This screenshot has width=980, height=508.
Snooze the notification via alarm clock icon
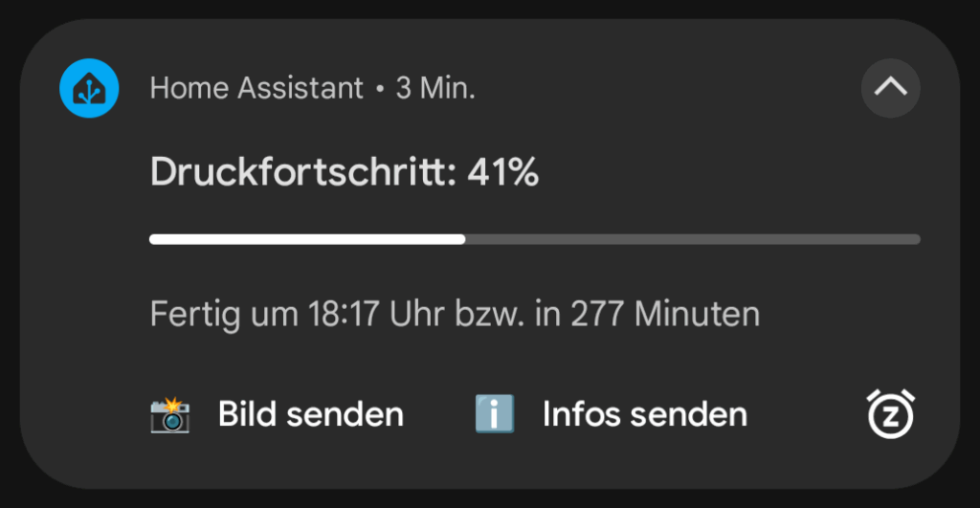tap(890, 413)
